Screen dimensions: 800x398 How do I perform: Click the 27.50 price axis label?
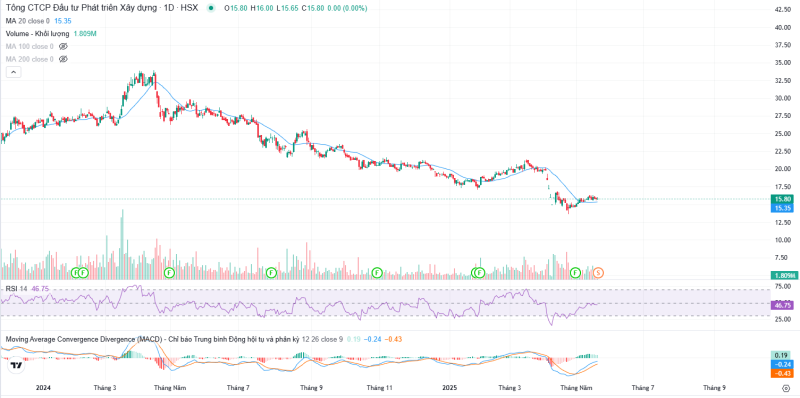[782, 116]
